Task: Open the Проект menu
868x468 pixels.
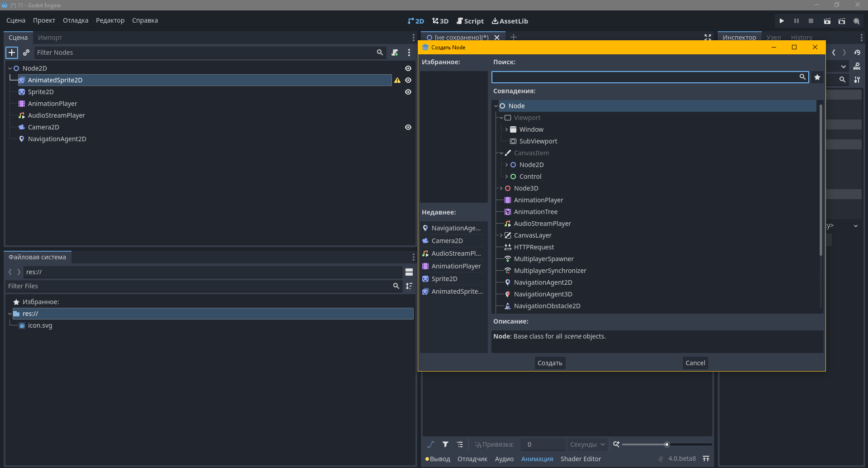Action: pyautogui.click(x=44, y=20)
